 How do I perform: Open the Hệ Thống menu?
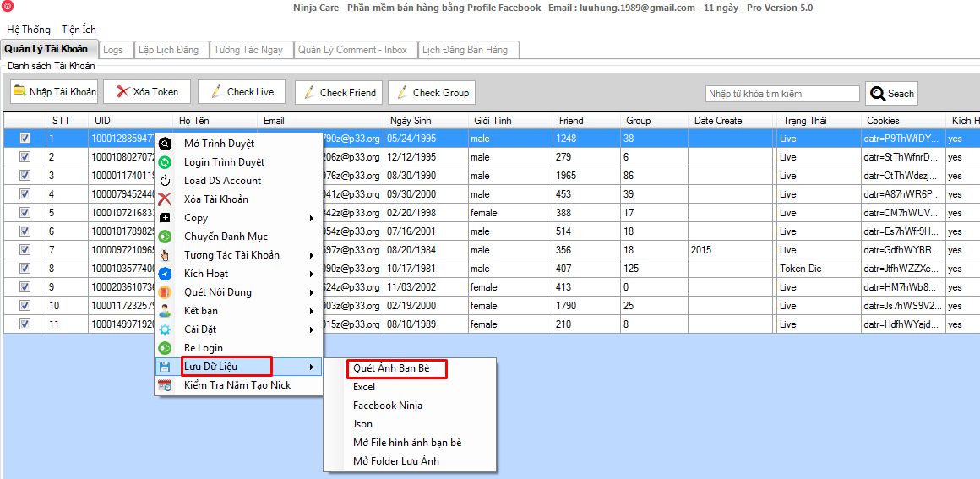click(x=29, y=30)
